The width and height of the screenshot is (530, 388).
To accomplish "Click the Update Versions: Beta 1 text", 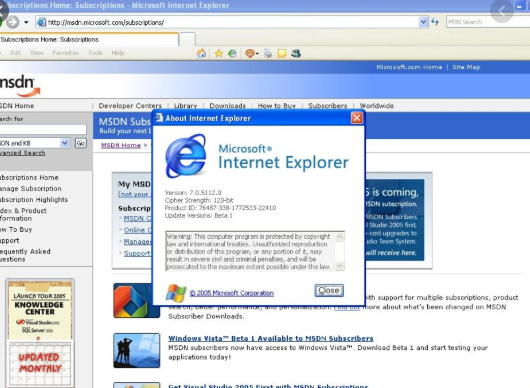I will [198, 215].
